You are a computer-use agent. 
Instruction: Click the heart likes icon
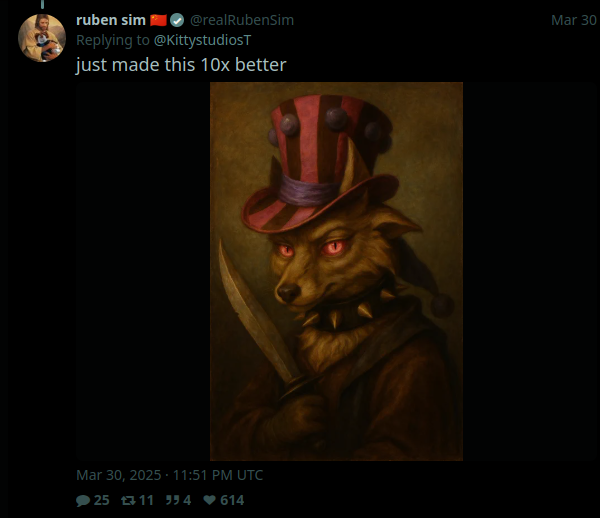tap(209, 500)
